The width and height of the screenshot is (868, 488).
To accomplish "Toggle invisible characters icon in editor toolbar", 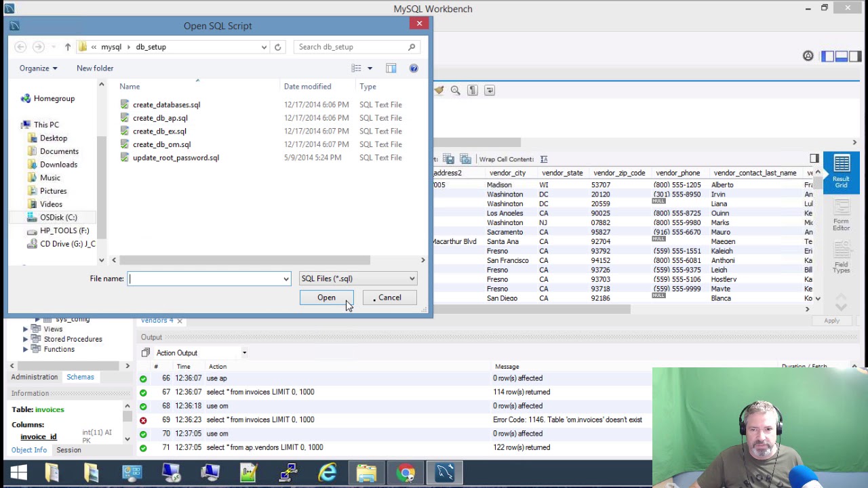I will click(x=473, y=90).
